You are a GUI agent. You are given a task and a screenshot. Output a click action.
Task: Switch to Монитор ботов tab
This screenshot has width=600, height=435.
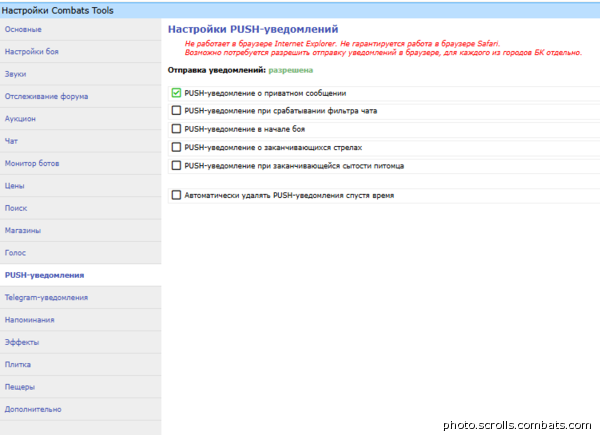tap(34, 163)
